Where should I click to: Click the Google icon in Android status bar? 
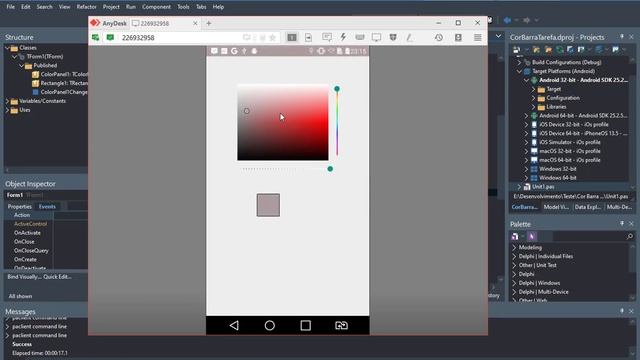234,51
